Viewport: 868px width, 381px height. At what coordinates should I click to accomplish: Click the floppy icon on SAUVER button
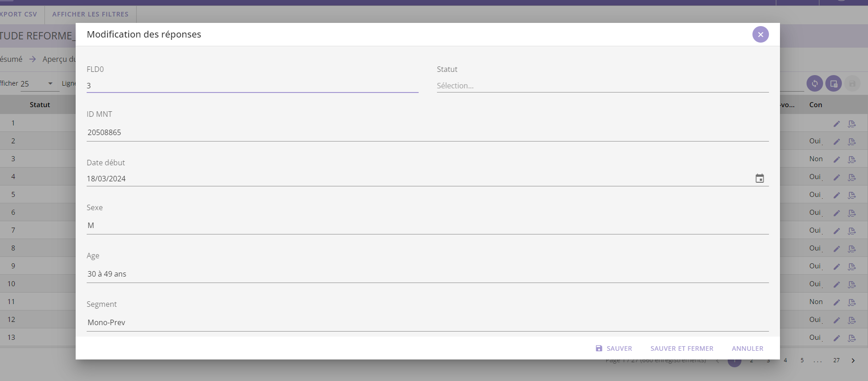(599, 348)
